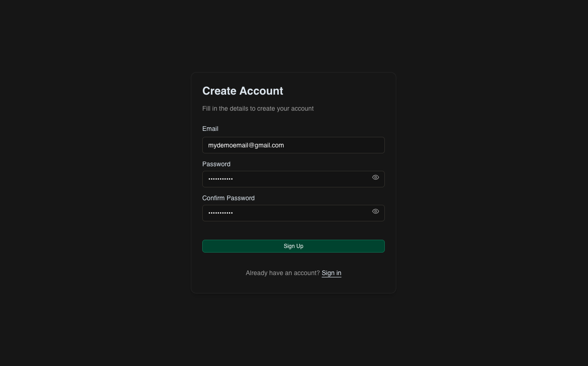Click Sign in to switch to login

point(331,273)
